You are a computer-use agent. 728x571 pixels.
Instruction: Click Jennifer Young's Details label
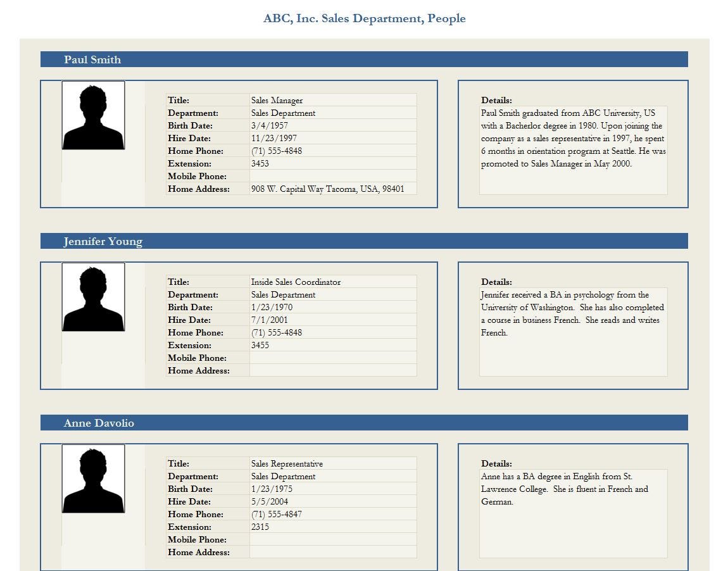click(496, 281)
